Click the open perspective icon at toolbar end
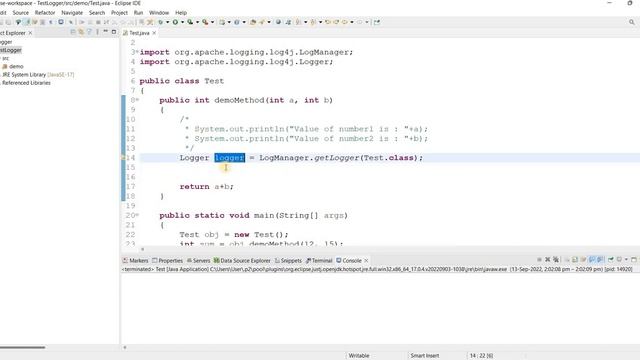The width and height of the screenshot is (640, 360). coord(377,22)
